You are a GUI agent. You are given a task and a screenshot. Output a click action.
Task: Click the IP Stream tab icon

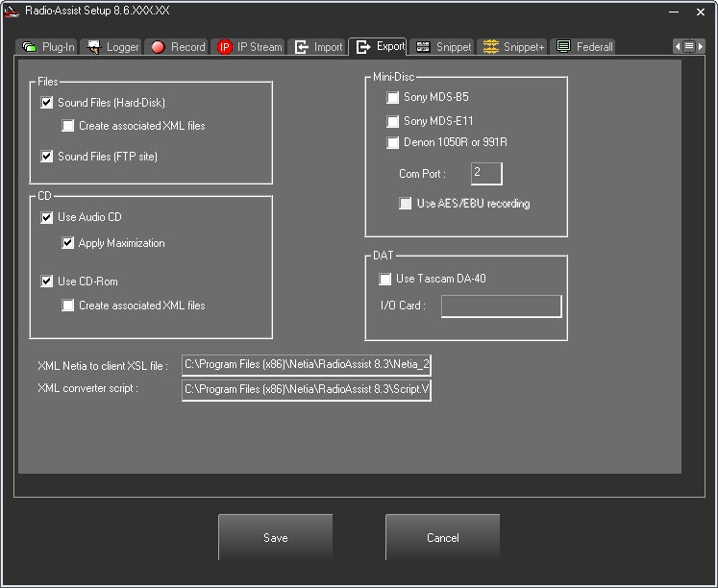[225, 47]
